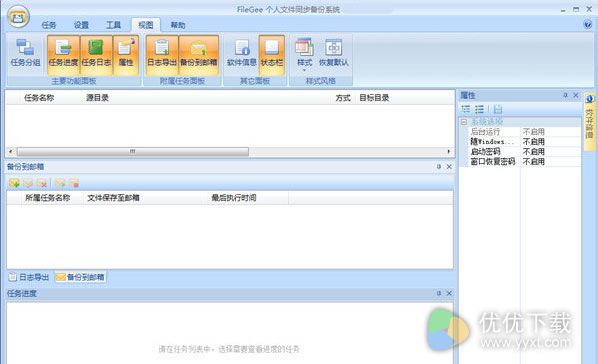Click the 文件保存至邮箱 column header
This screenshot has width=598, height=364.
point(113,198)
